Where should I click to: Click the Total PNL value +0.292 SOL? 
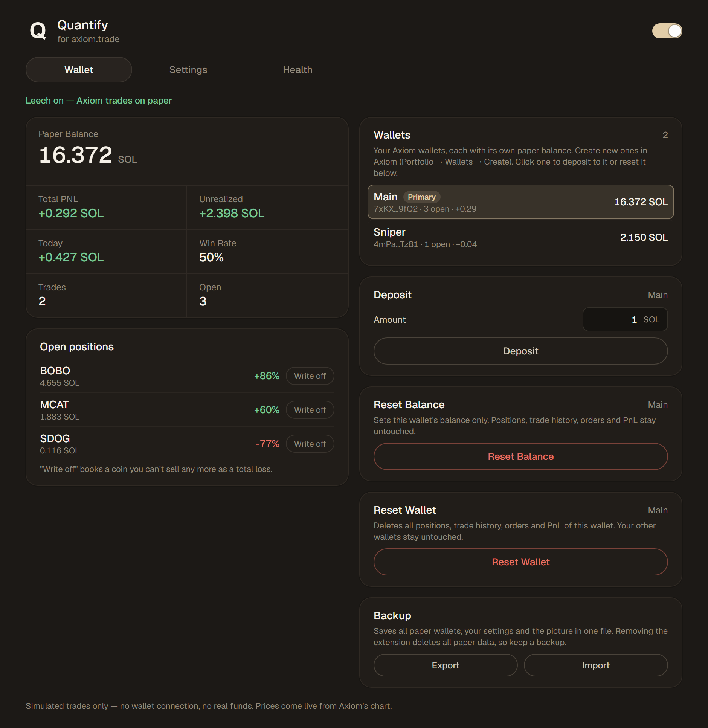71,213
